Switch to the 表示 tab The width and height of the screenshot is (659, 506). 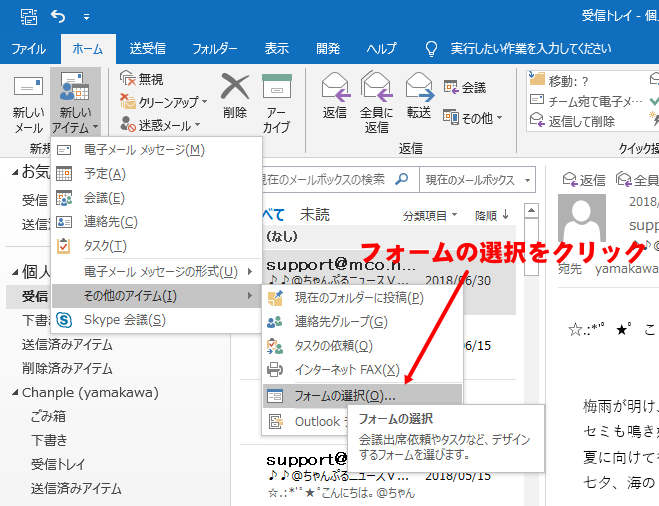pos(277,49)
